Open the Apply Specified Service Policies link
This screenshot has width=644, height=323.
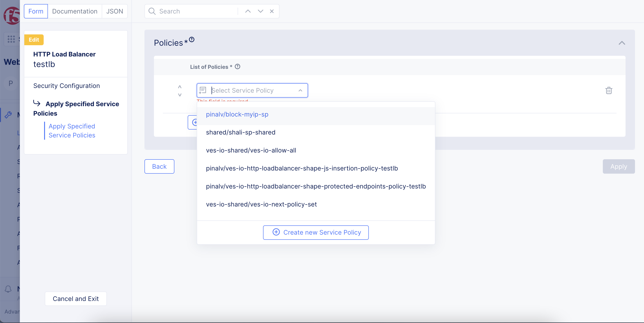tap(72, 131)
